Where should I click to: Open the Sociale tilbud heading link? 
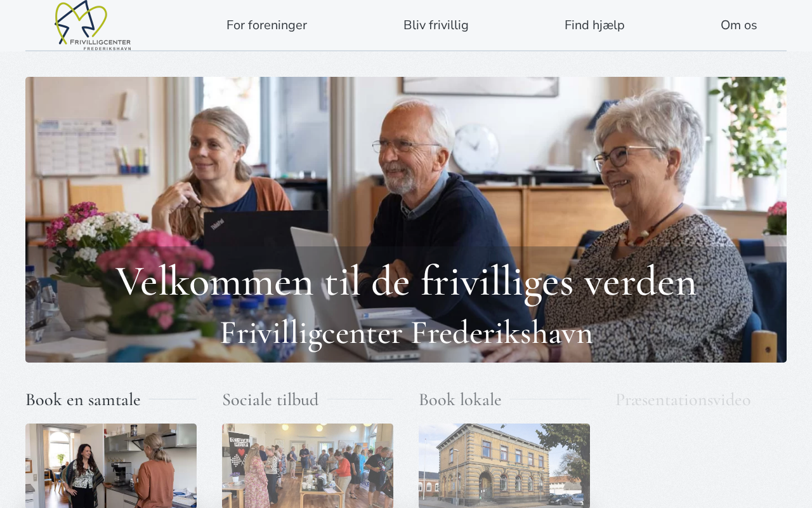tap(270, 399)
